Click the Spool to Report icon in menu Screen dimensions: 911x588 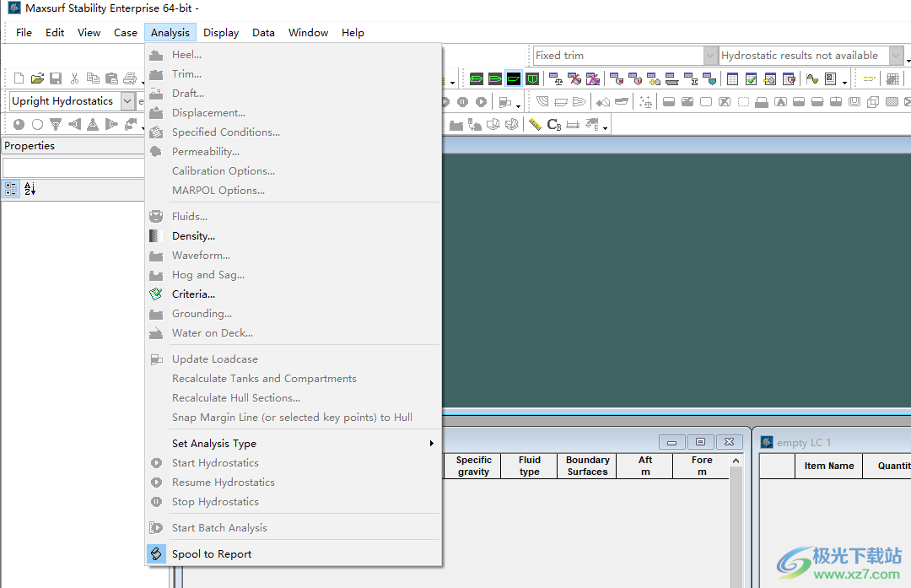(x=156, y=553)
